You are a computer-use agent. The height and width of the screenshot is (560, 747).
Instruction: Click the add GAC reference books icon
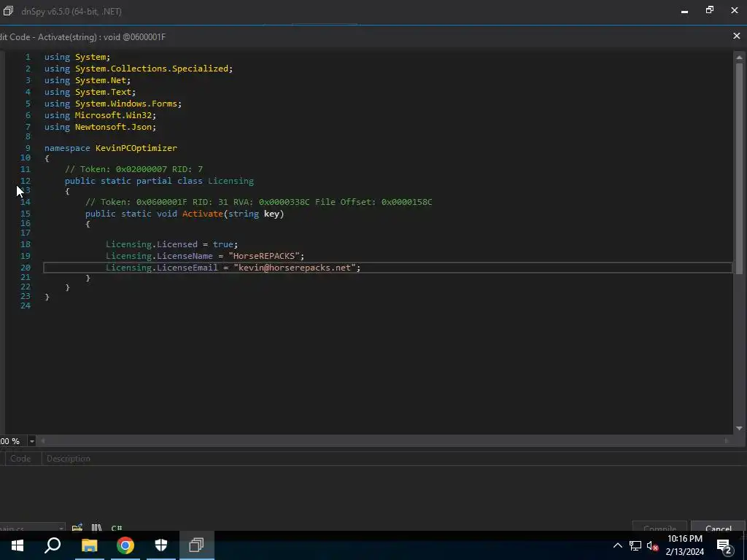tap(97, 528)
